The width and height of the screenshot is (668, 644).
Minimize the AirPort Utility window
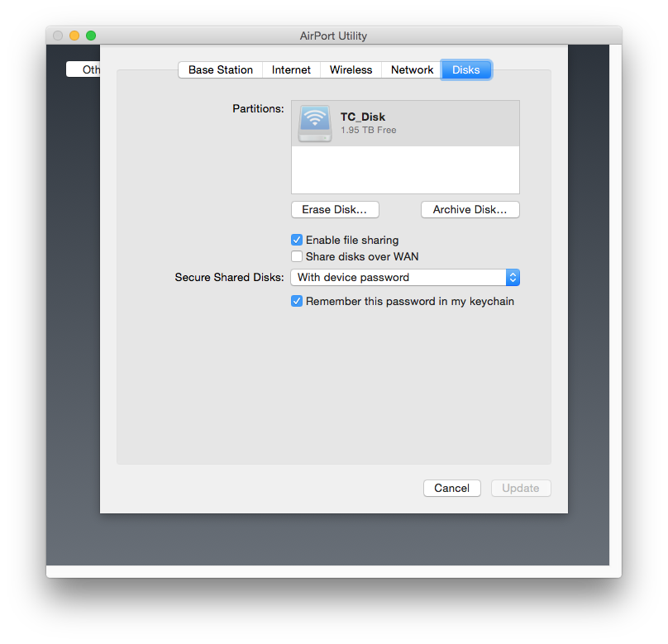click(74, 36)
